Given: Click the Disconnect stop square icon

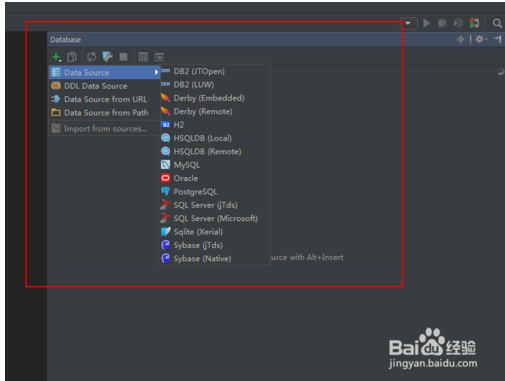Looking at the screenshot, I should click(x=123, y=57).
